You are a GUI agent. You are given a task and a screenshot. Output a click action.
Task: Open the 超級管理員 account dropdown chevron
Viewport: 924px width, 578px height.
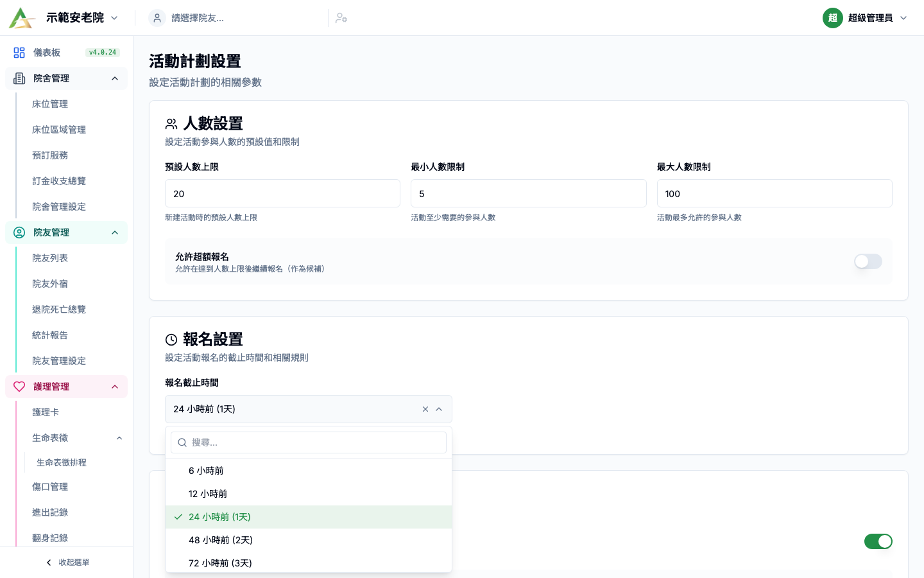coord(903,18)
